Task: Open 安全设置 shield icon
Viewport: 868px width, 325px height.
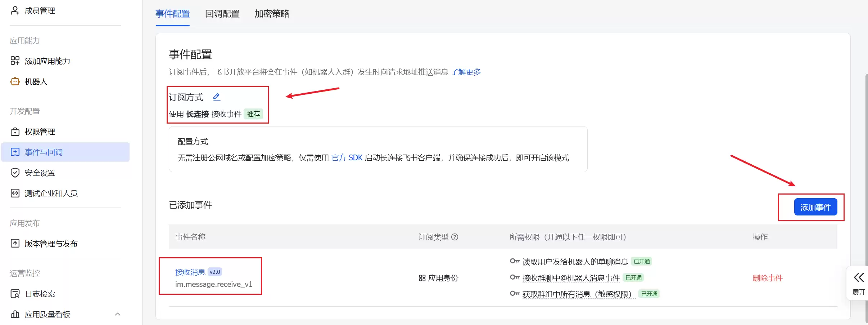Action: point(39,172)
